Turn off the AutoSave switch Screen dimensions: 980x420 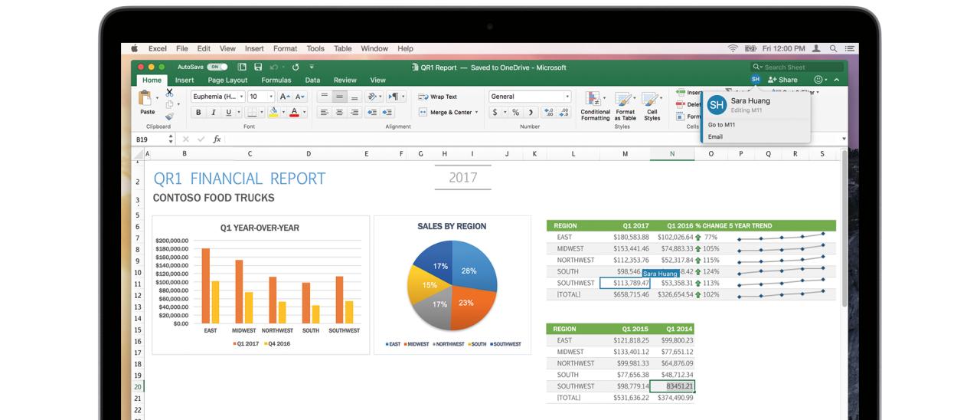217,67
